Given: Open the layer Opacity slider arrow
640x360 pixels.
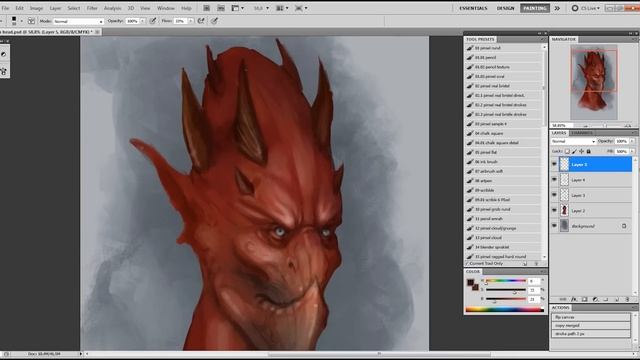Looking at the screenshot, I should click(x=632, y=141).
